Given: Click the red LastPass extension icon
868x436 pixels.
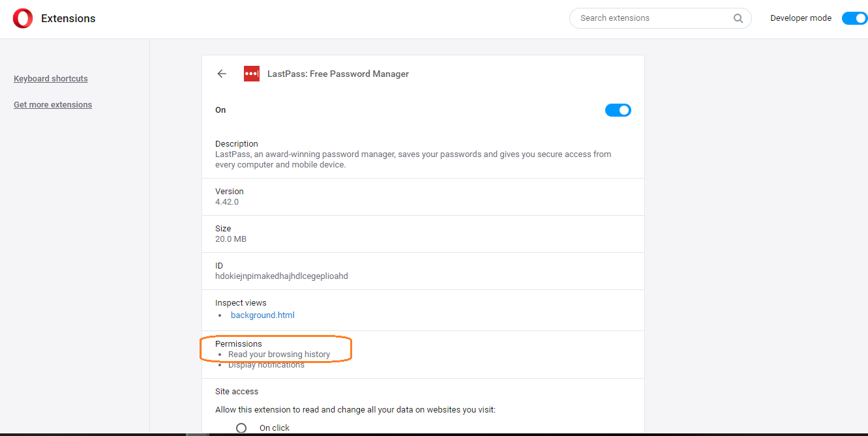Looking at the screenshot, I should click(x=252, y=74).
